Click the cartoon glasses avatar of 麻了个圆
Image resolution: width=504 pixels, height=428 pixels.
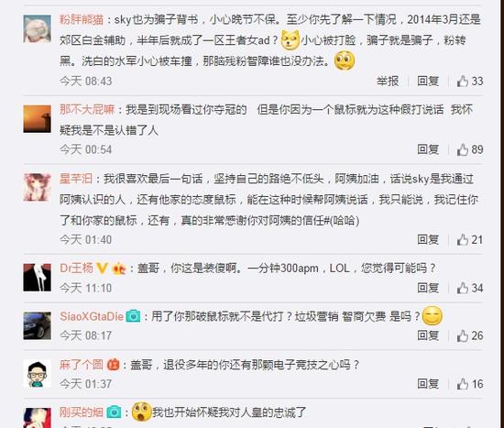pos(37,374)
